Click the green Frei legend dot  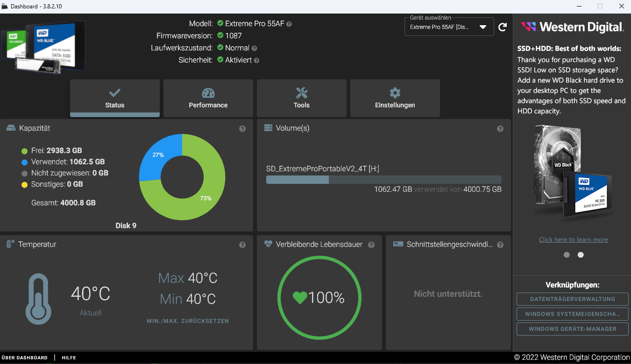[x=25, y=151]
